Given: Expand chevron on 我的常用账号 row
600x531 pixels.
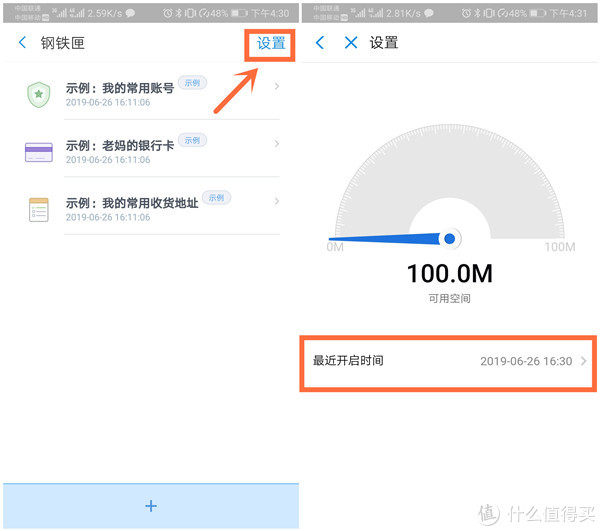Looking at the screenshot, I should coord(277,86).
